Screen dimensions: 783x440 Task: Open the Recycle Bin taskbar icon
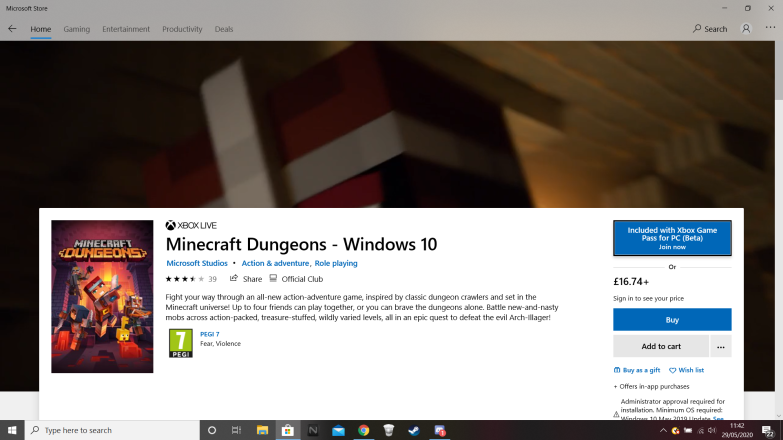click(x=389, y=430)
